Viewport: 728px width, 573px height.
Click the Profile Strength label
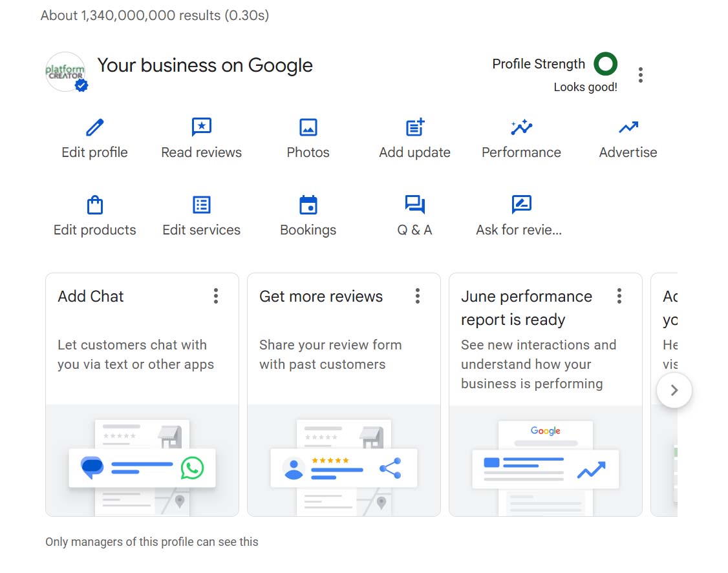click(x=539, y=63)
